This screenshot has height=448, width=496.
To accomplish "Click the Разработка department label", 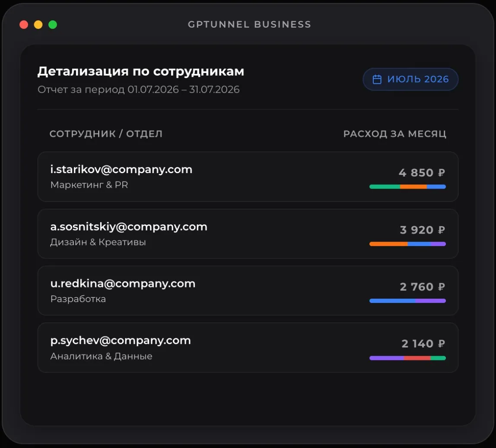I will tap(78, 299).
